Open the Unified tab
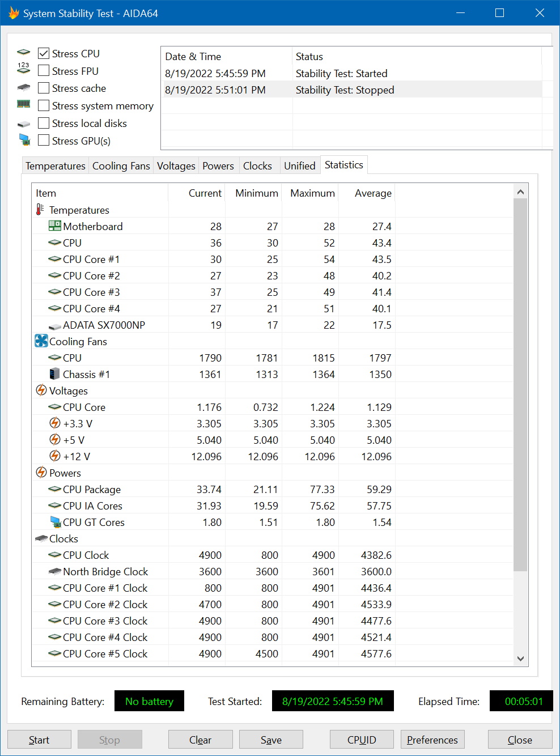The image size is (560, 756). point(299,165)
